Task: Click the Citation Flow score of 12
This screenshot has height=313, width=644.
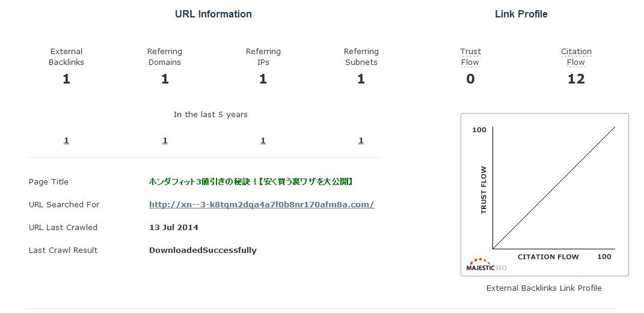Action: [x=576, y=79]
